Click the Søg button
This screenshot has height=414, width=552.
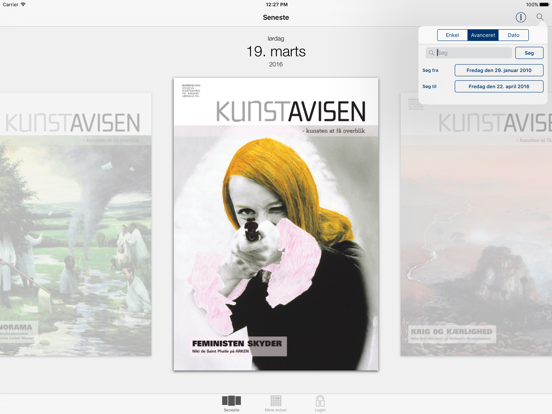pos(529,53)
